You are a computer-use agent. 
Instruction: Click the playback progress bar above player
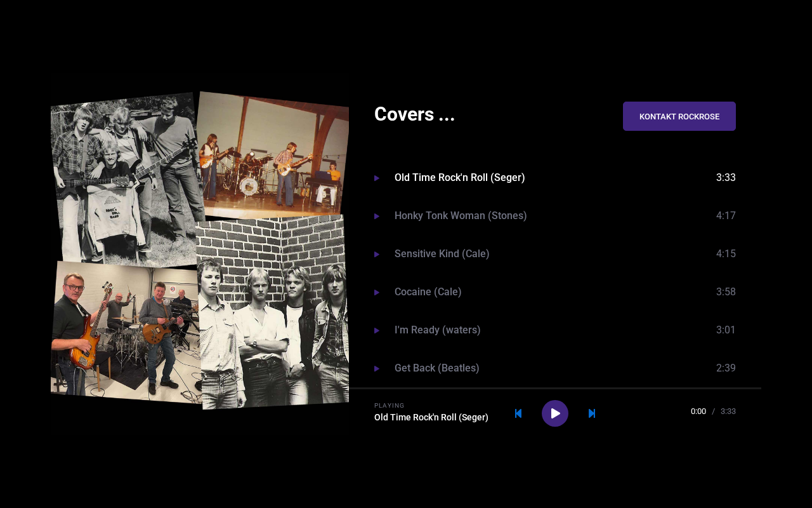pos(555,388)
